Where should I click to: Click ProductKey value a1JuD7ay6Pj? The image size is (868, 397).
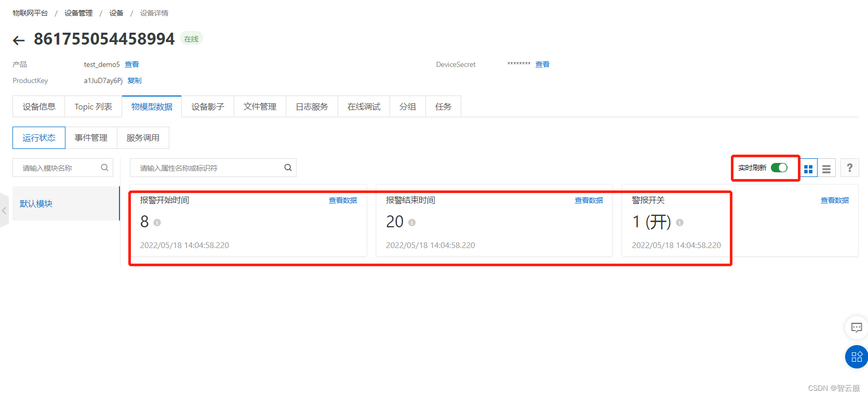tap(103, 80)
